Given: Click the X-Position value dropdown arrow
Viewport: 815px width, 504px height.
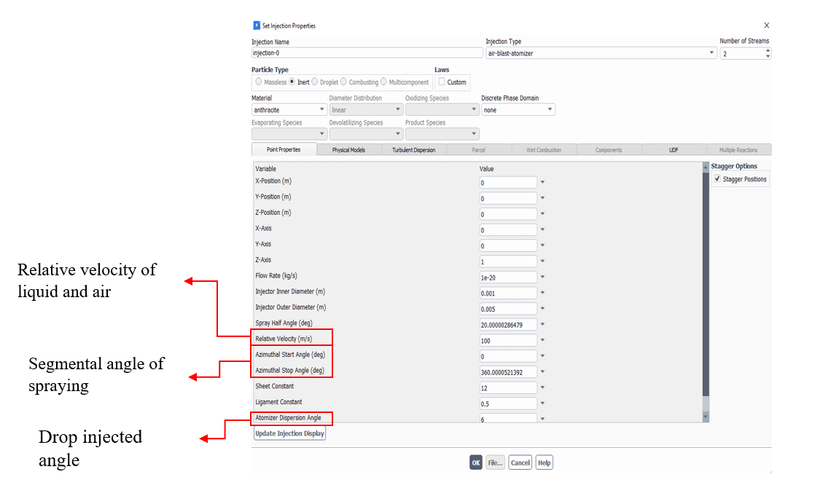Looking at the screenshot, I should pyautogui.click(x=542, y=183).
